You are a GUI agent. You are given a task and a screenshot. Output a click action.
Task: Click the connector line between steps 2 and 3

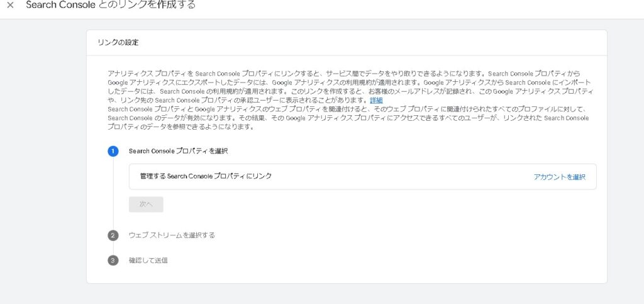pos(113,248)
